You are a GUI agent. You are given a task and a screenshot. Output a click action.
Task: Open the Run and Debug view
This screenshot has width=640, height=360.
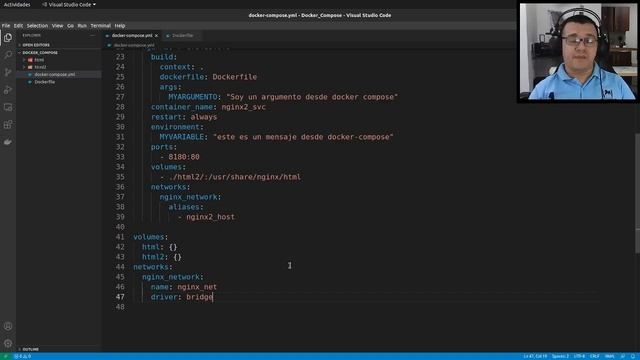(x=8, y=90)
